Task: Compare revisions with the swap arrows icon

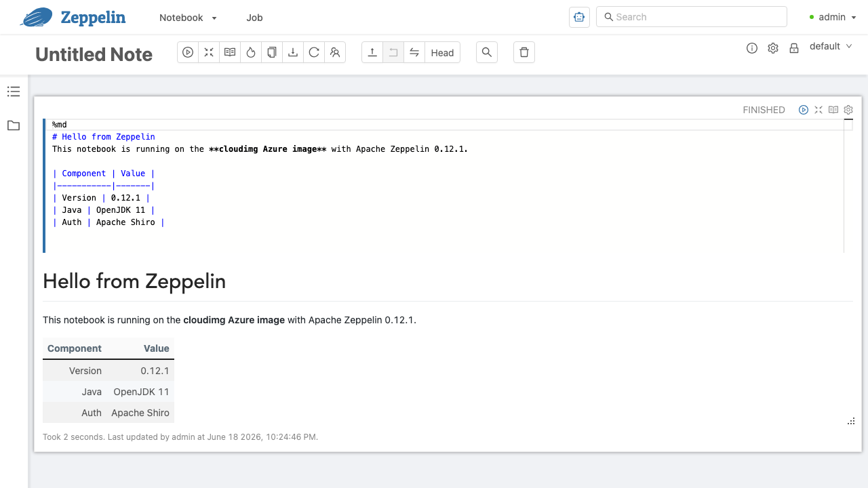Action: (414, 52)
